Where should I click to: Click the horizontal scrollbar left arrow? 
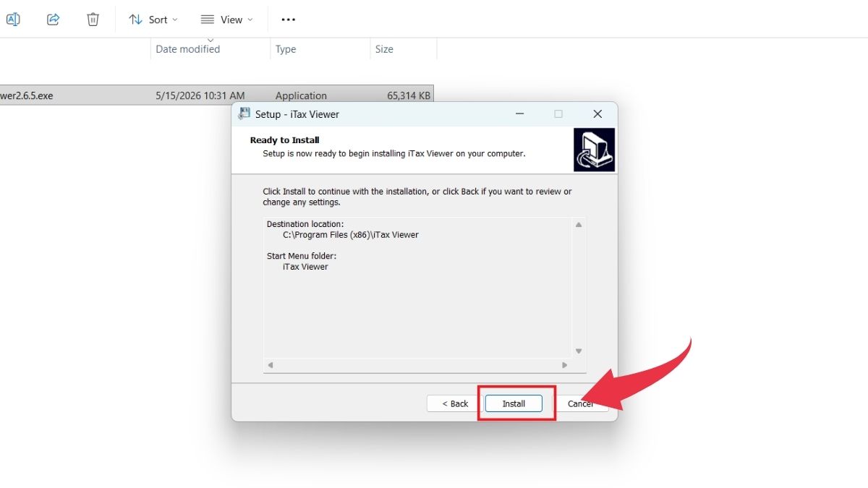coord(271,365)
